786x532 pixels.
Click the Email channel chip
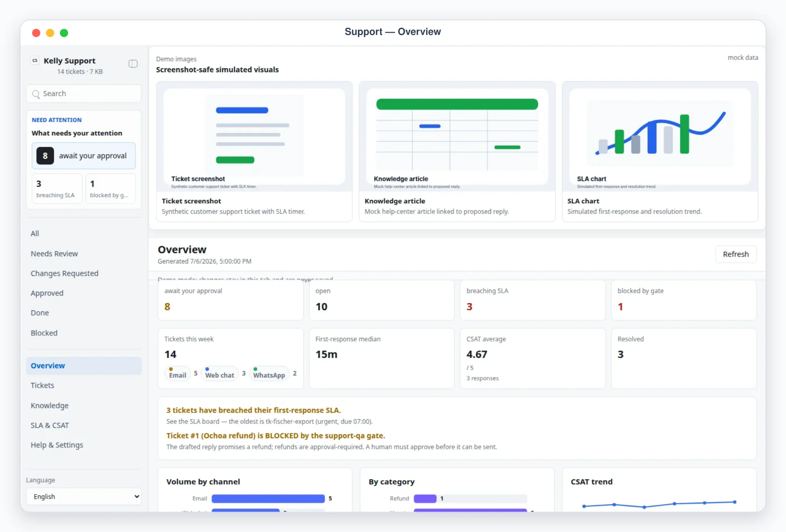click(x=178, y=374)
